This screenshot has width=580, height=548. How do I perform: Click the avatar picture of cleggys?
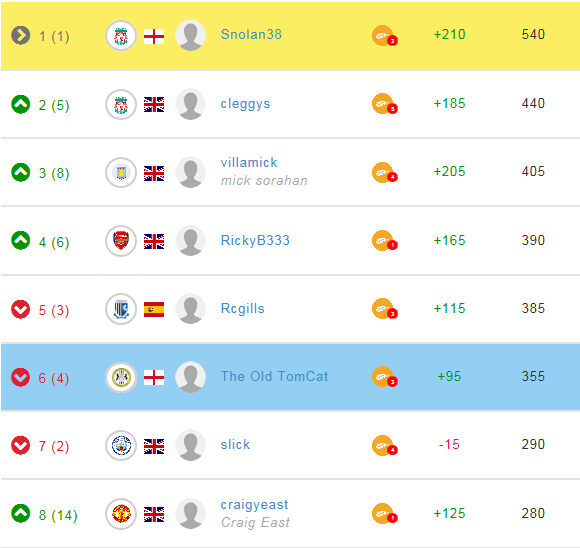coord(190,104)
